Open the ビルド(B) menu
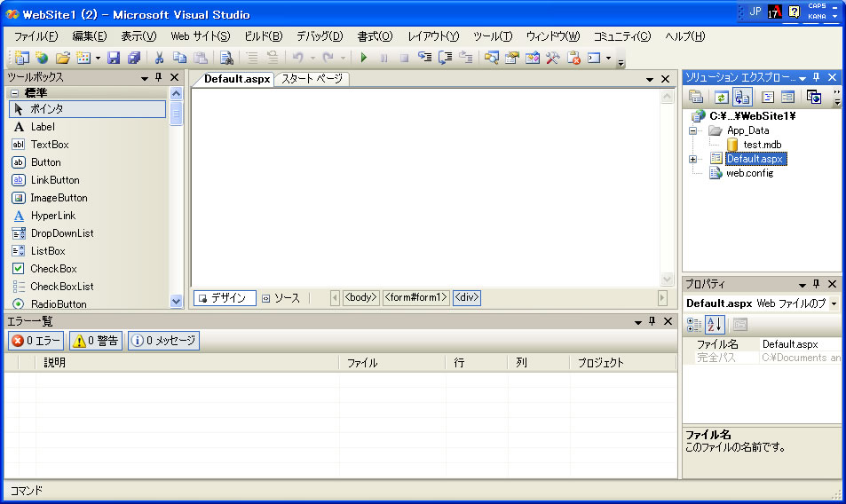This screenshot has height=504, width=846. click(264, 36)
